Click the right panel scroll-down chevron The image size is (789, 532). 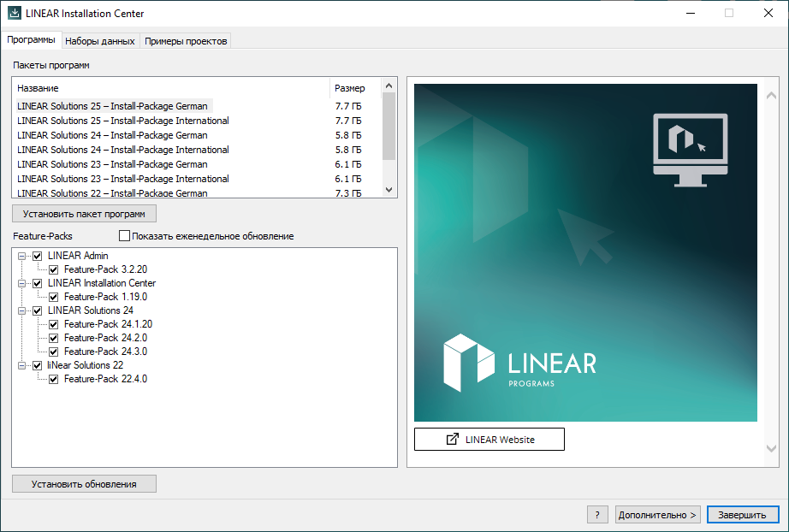771,448
